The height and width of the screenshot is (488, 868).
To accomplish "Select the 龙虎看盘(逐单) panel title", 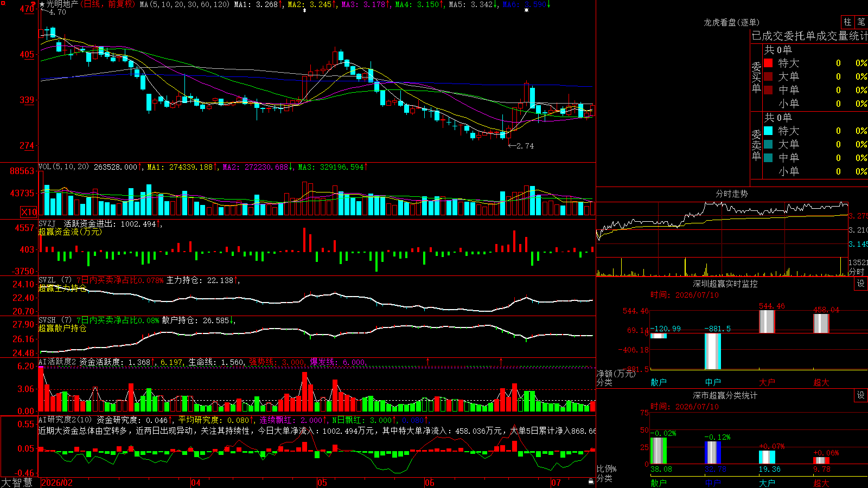I will point(731,22).
